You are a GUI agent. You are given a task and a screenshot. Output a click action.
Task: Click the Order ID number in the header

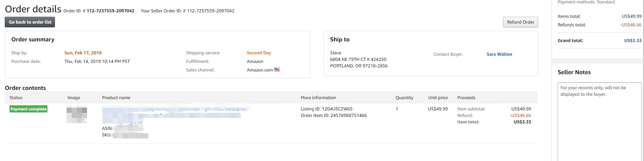click(x=110, y=11)
